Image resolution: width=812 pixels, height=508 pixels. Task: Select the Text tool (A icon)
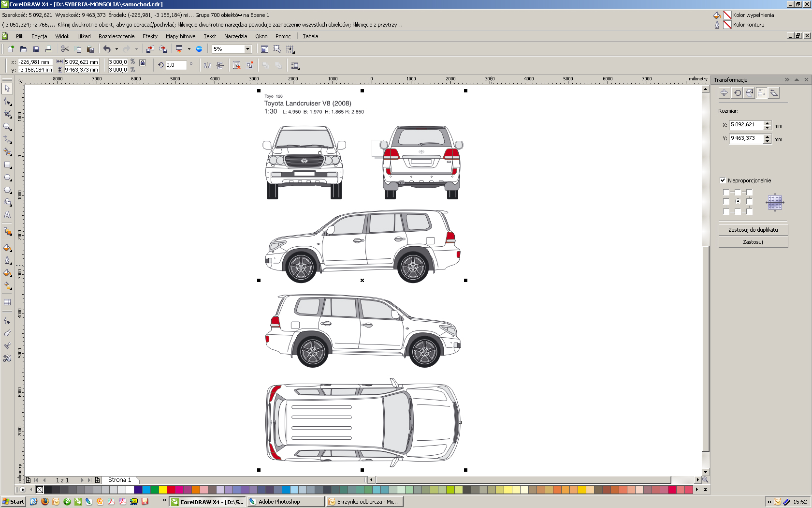[x=7, y=215]
